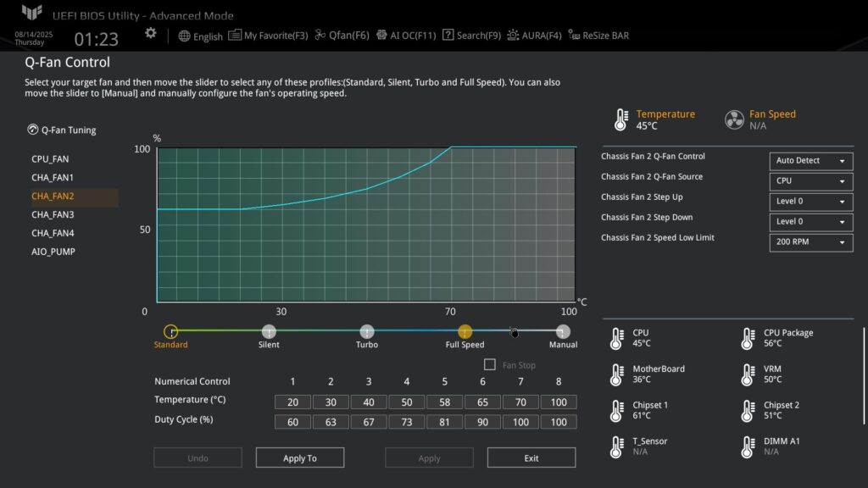
Task: Click point 5 duty cycle field 81
Action: coord(444,422)
